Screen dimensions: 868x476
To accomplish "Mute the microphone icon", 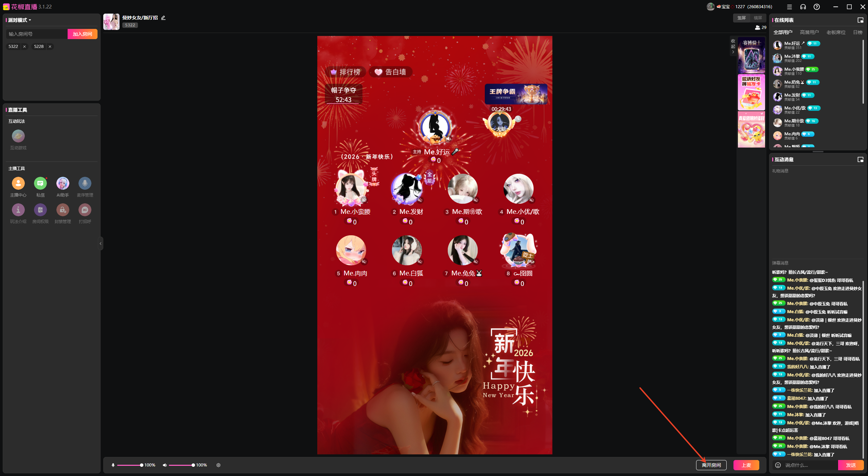I will pos(113,465).
